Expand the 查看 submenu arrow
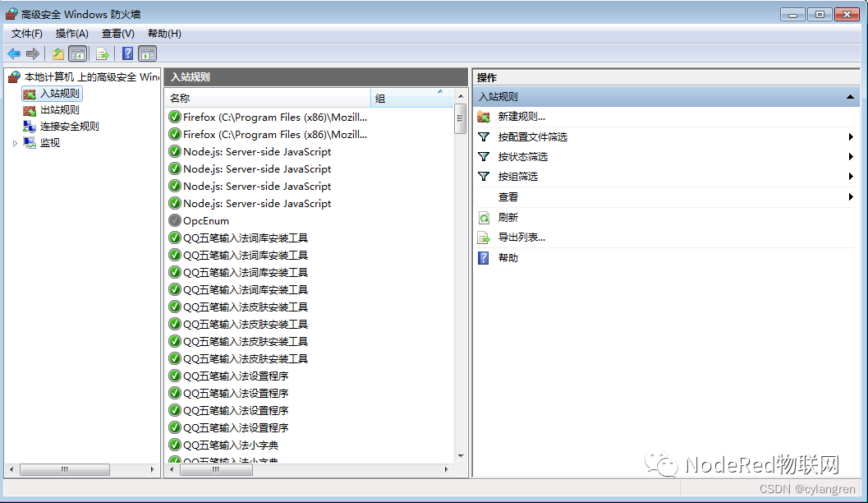The width and height of the screenshot is (868, 503). point(851,196)
